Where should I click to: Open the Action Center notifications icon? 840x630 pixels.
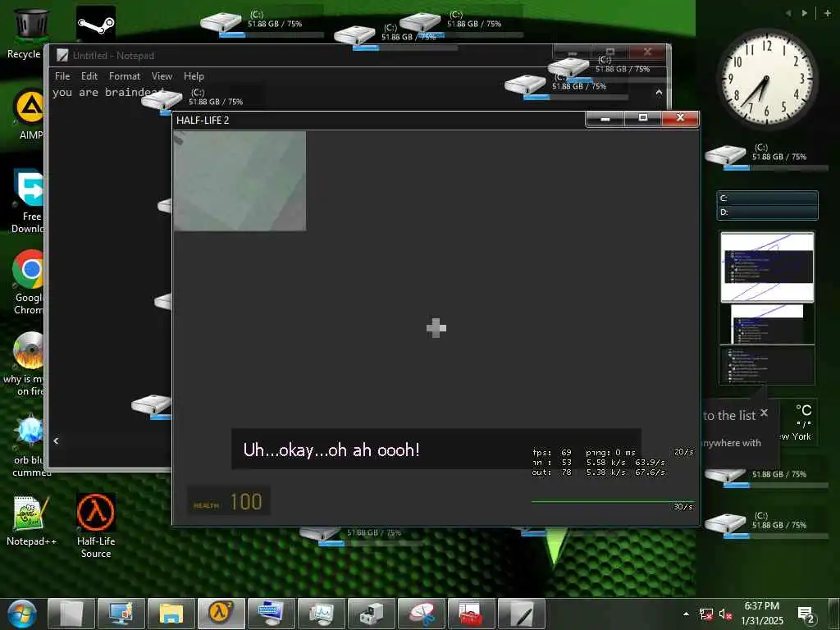806,615
